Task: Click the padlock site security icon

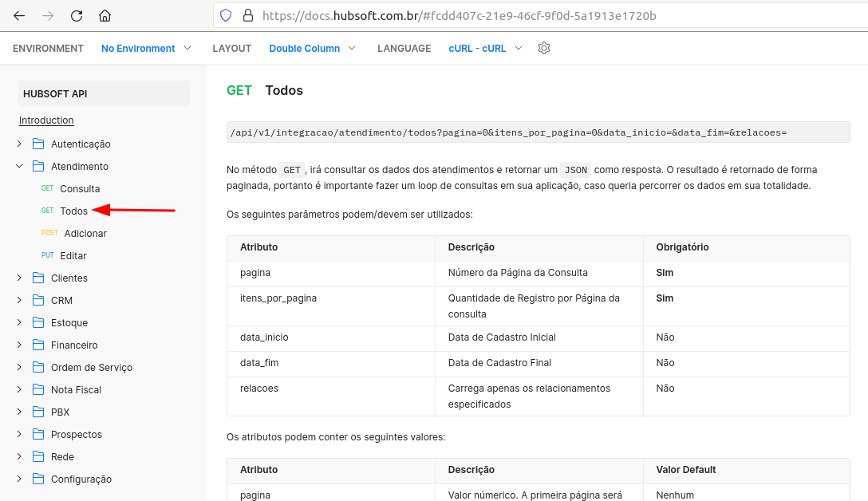Action: (248, 15)
